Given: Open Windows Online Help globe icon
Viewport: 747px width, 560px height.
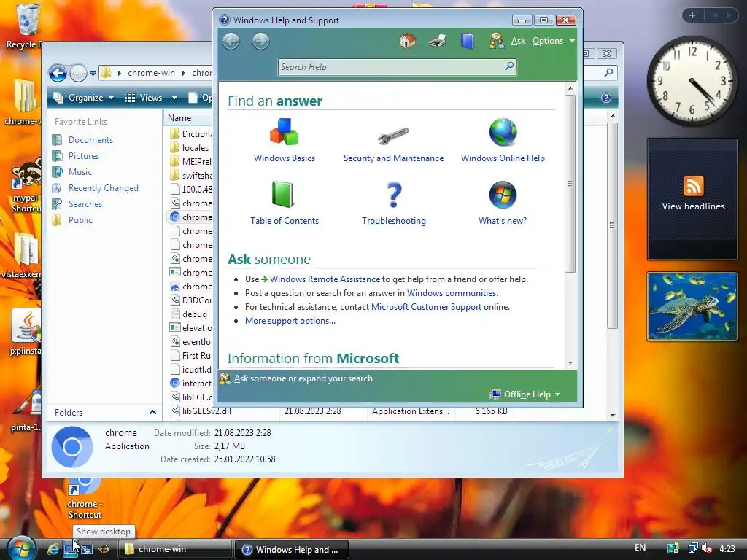Looking at the screenshot, I should 503,132.
